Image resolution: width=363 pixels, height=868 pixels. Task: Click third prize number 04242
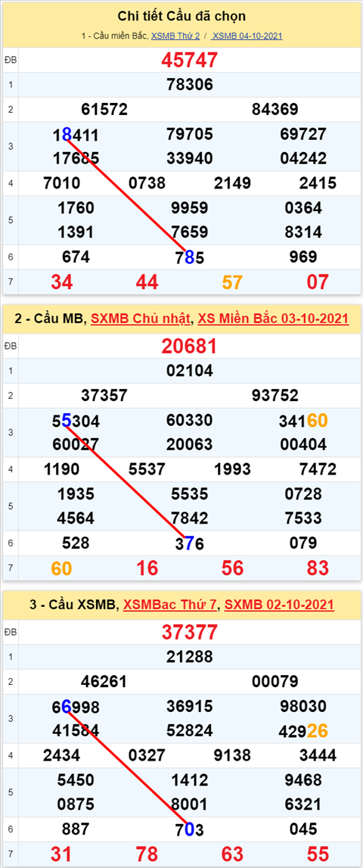coord(303,159)
